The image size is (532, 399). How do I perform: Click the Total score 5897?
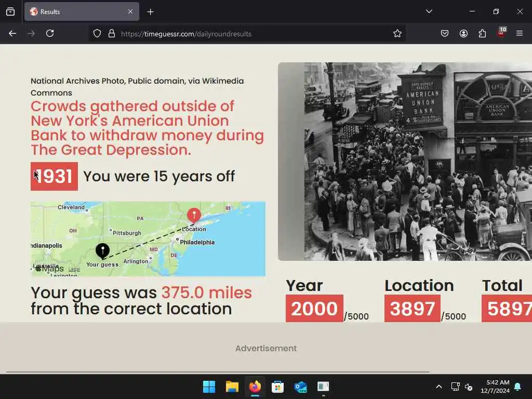point(507,309)
